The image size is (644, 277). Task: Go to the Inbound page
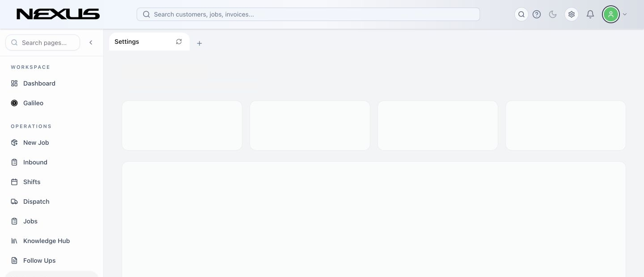pos(51,162)
